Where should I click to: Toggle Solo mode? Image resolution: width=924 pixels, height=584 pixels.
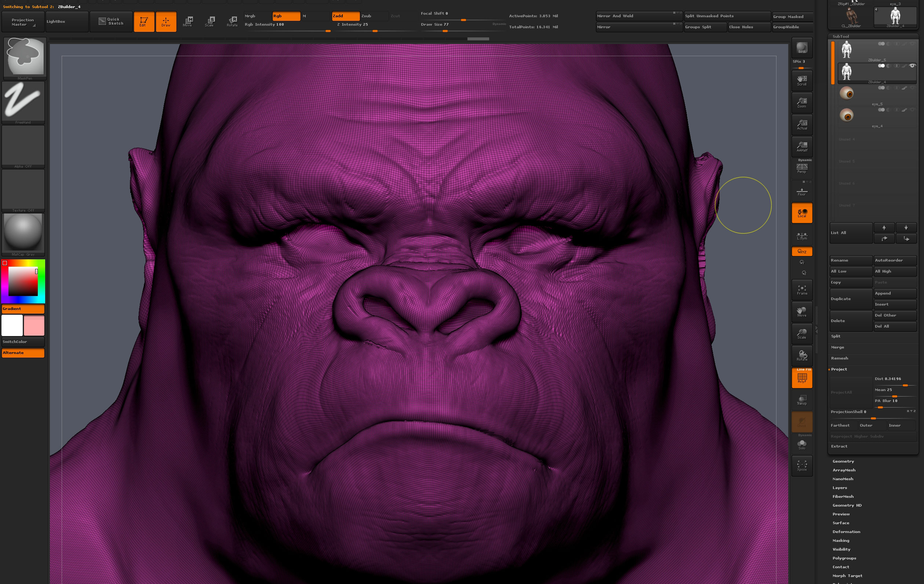point(802,444)
